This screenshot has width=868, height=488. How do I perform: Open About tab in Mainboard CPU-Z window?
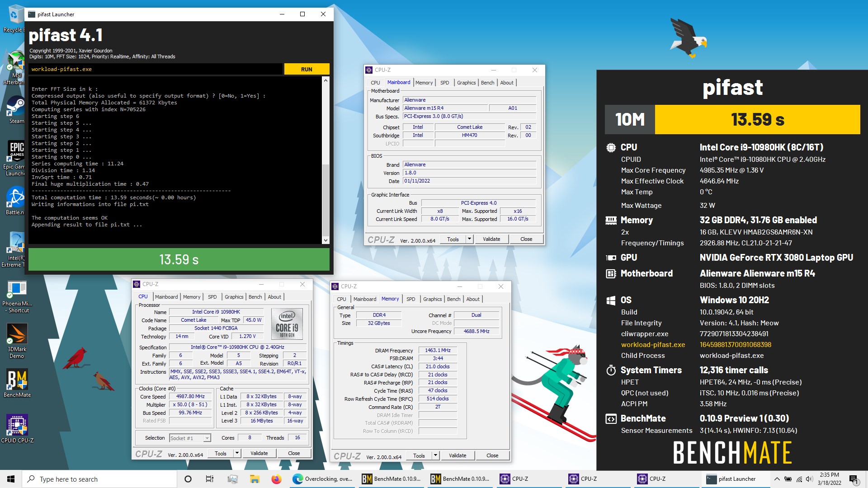(x=507, y=83)
